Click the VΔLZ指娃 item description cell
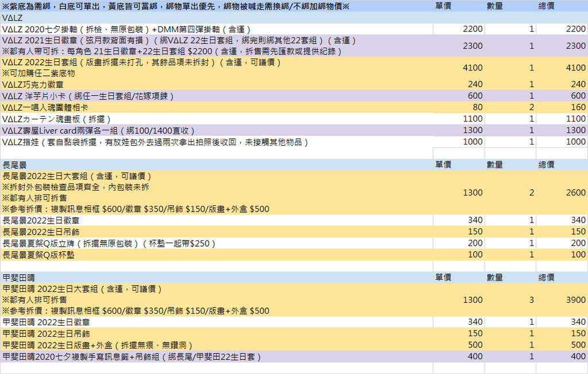Screen dimensions: 588x374 pos(216,142)
